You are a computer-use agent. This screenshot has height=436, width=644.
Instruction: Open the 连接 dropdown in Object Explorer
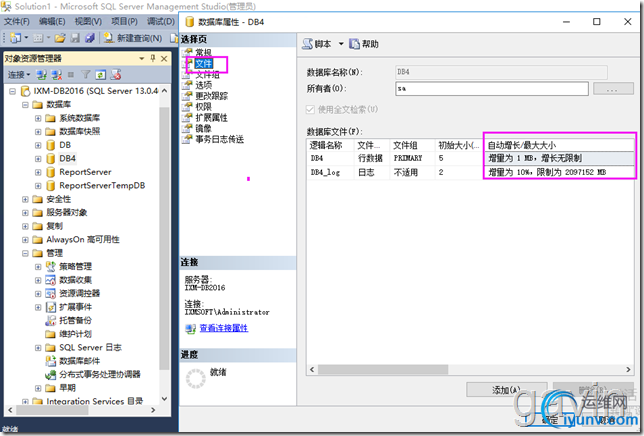click(19, 75)
